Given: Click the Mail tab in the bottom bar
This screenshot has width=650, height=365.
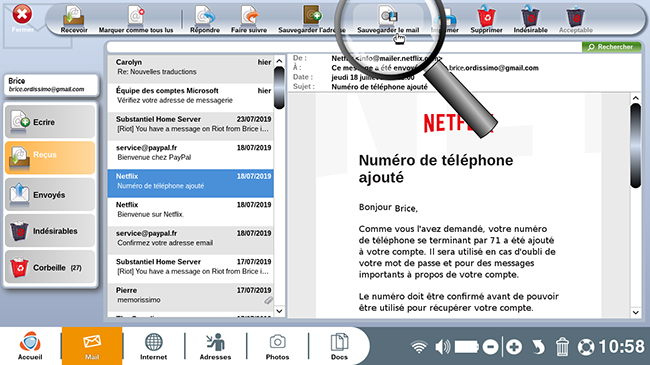Looking at the screenshot, I should point(92,346).
